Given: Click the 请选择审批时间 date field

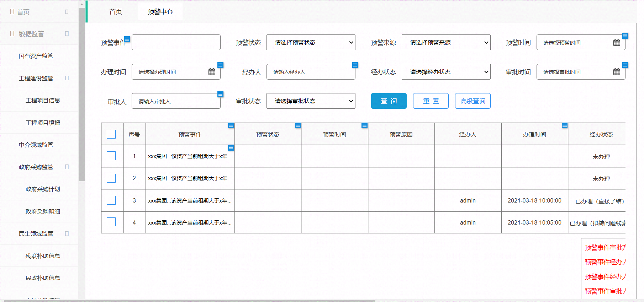Looking at the screenshot, I should pyautogui.click(x=581, y=72).
